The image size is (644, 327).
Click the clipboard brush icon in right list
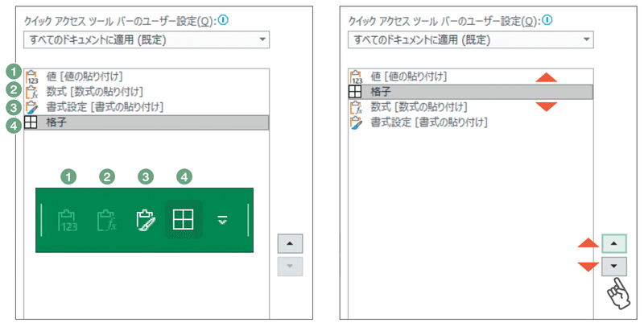click(x=356, y=122)
